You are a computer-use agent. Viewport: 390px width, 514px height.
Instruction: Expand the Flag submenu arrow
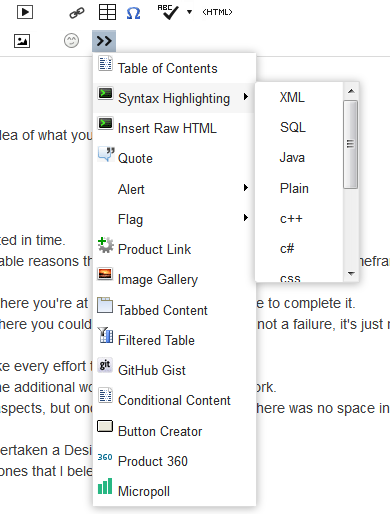[246, 218]
